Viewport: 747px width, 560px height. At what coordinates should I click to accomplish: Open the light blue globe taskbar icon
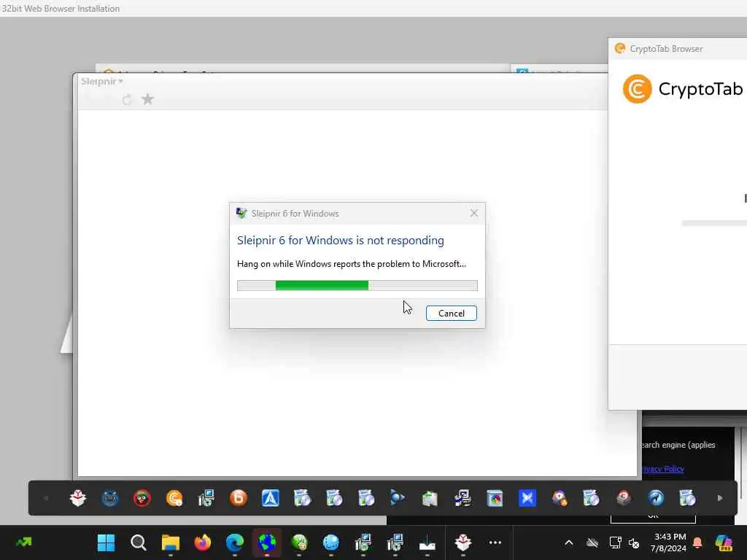(331, 542)
